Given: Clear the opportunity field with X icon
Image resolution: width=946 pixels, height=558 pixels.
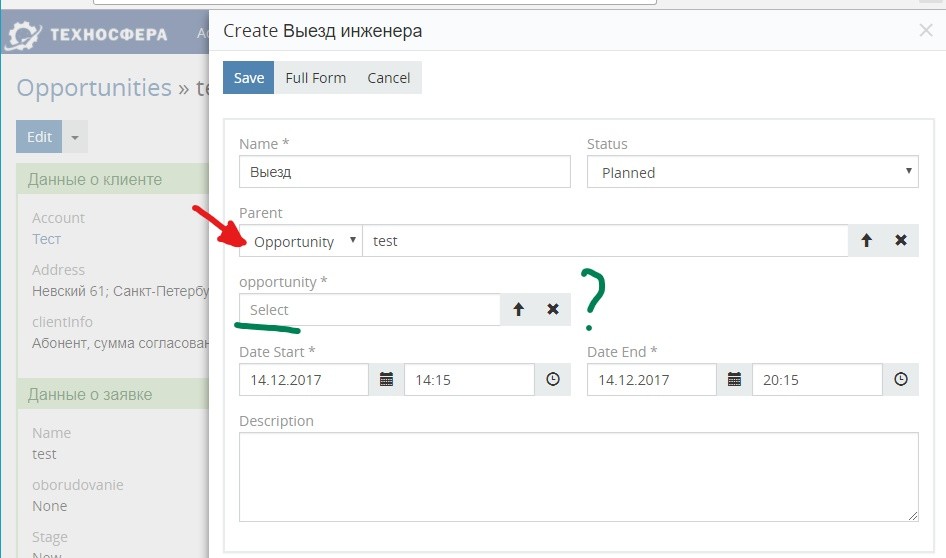Looking at the screenshot, I should [x=552, y=310].
